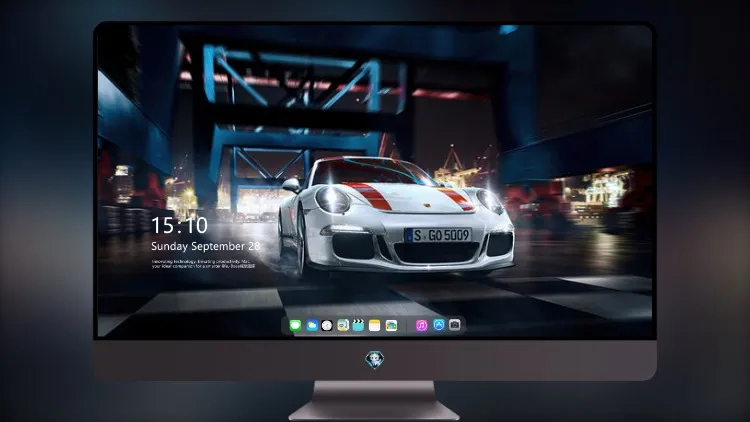
Task: Launch the clapperboard video app in dock
Action: tap(358, 325)
